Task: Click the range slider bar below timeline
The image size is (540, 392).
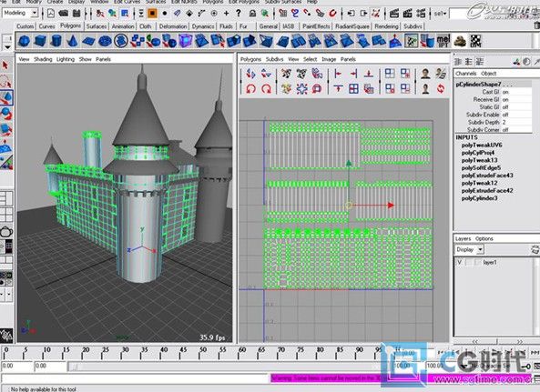Action: [228, 367]
